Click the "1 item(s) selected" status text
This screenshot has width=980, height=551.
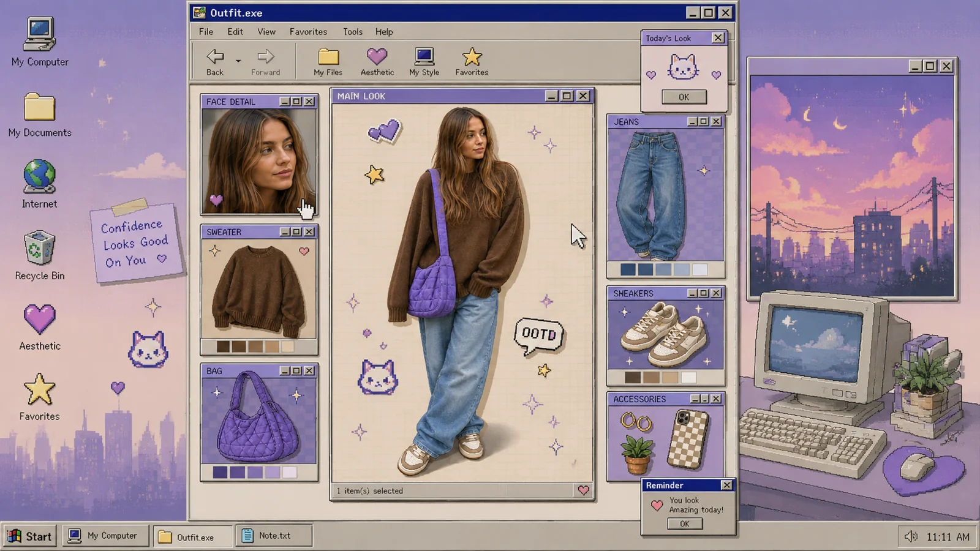point(370,491)
